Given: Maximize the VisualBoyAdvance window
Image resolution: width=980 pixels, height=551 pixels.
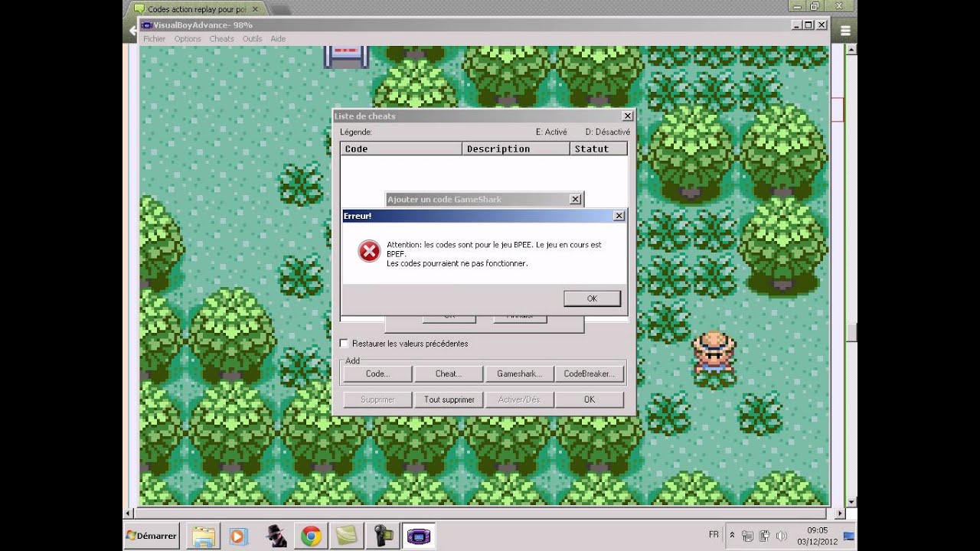Looking at the screenshot, I should tap(808, 25).
